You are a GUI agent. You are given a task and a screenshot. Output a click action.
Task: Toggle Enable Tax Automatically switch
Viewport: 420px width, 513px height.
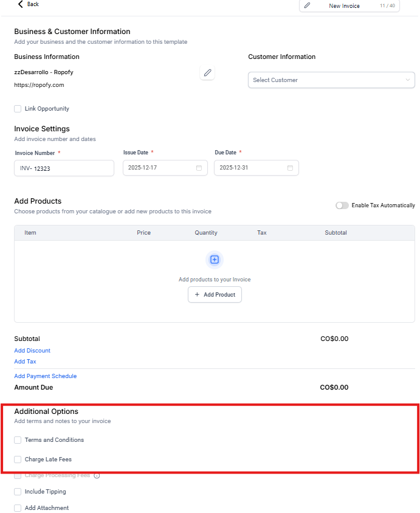pyautogui.click(x=342, y=205)
